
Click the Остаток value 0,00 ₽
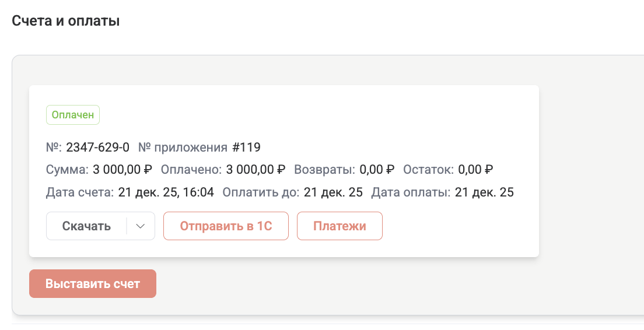(475, 170)
